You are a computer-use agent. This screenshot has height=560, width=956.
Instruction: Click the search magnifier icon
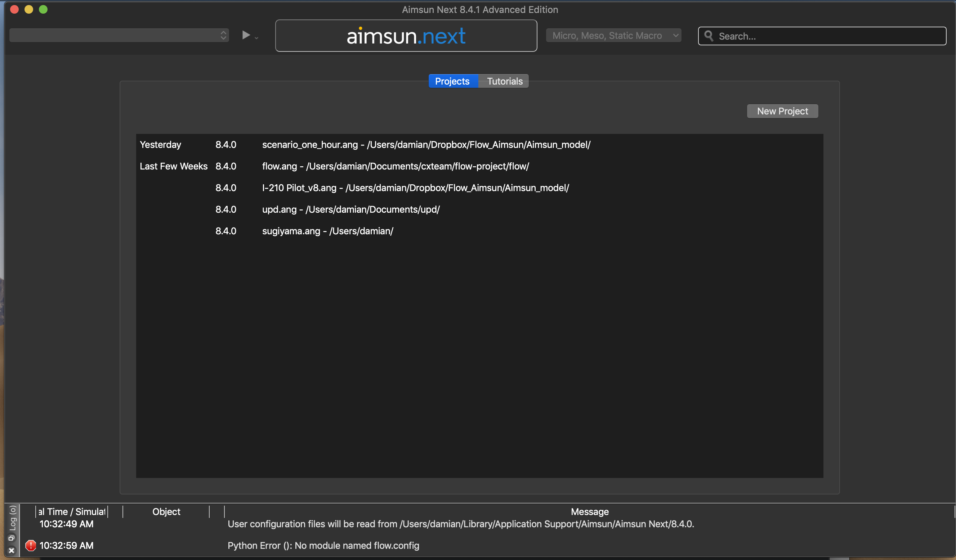[x=709, y=36]
